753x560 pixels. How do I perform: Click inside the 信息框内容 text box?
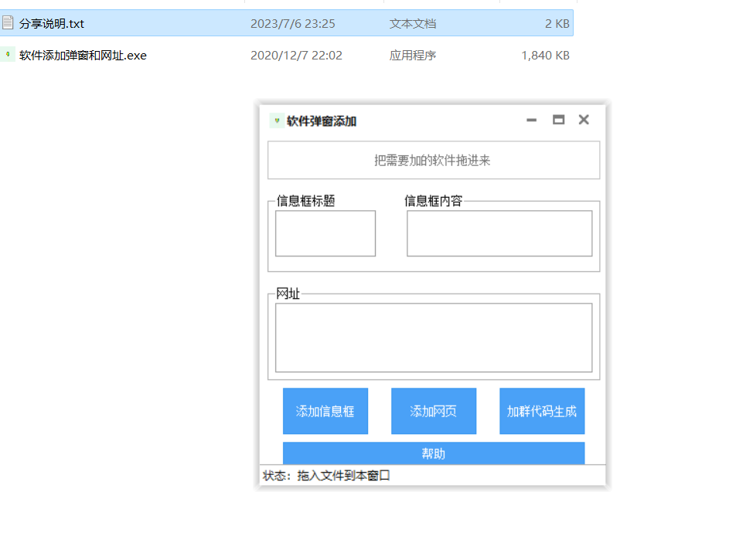499,233
